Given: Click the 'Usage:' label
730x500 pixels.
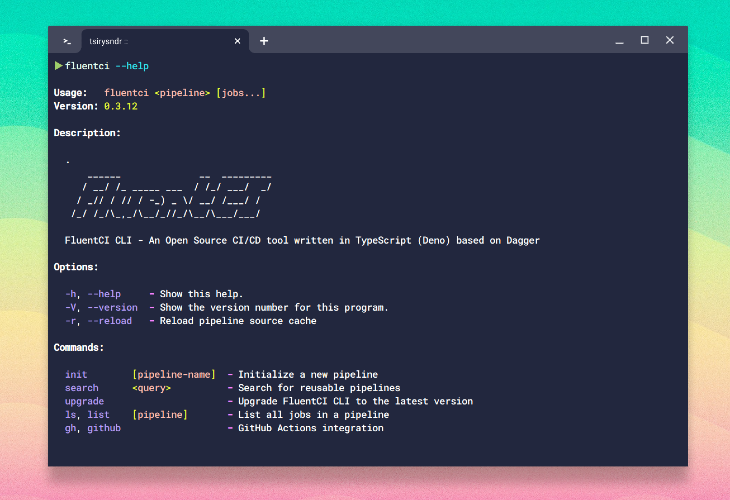Looking at the screenshot, I should (x=70, y=93).
